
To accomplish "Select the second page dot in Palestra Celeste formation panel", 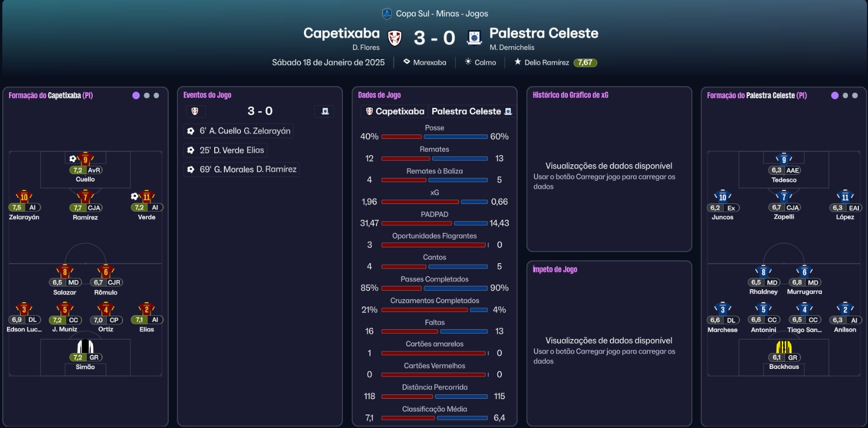I will 845,95.
